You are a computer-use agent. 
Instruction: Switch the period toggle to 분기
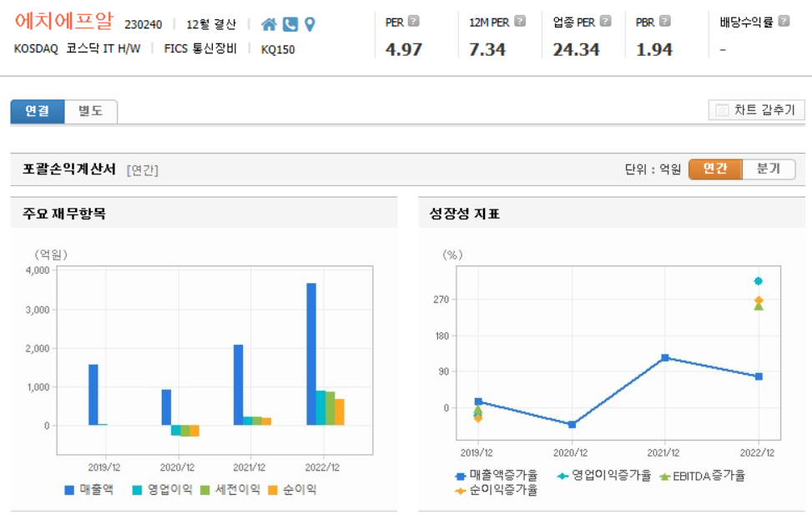(x=768, y=169)
